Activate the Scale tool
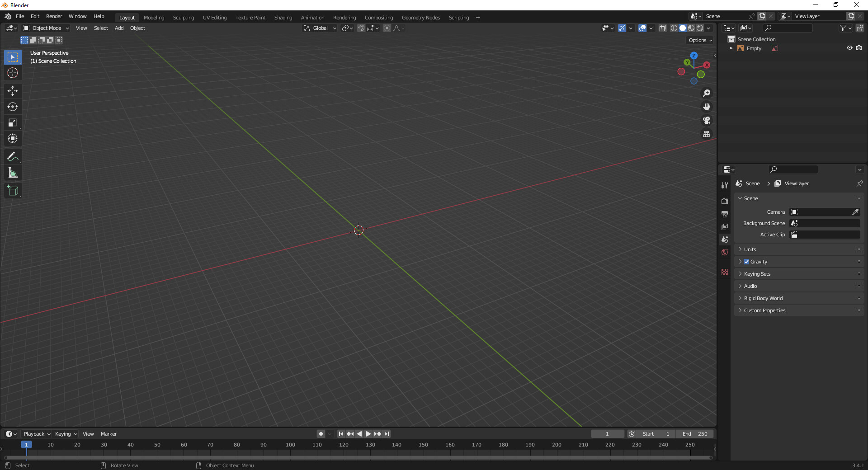The height and width of the screenshot is (470, 868). click(x=13, y=122)
